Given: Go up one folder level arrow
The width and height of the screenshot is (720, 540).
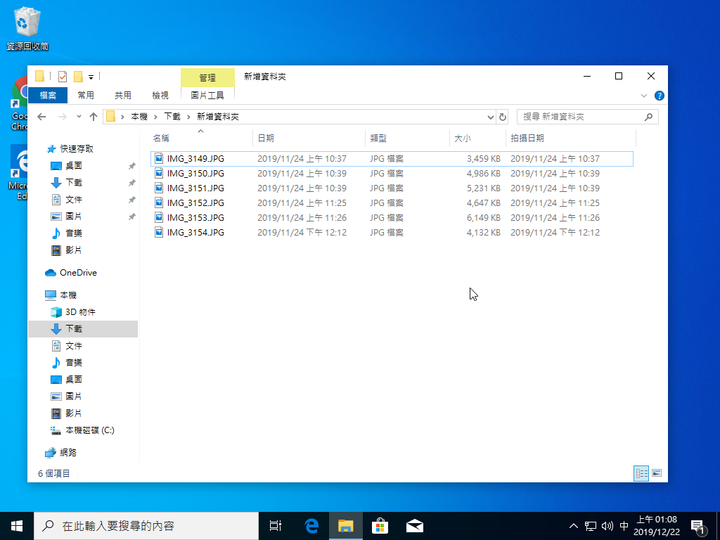Looking at the screenshot, I should pos(93,117).
